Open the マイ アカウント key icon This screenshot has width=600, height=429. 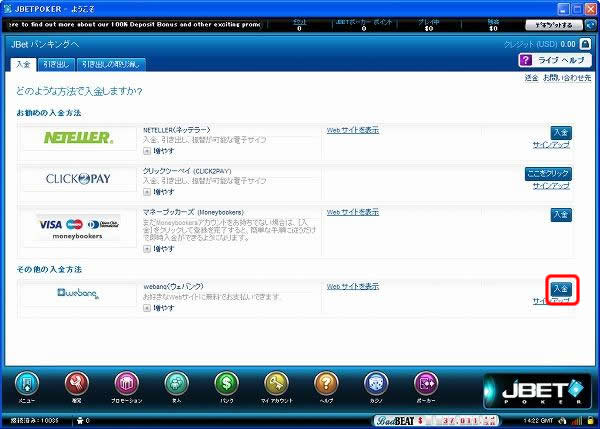[x=276, y=383]
